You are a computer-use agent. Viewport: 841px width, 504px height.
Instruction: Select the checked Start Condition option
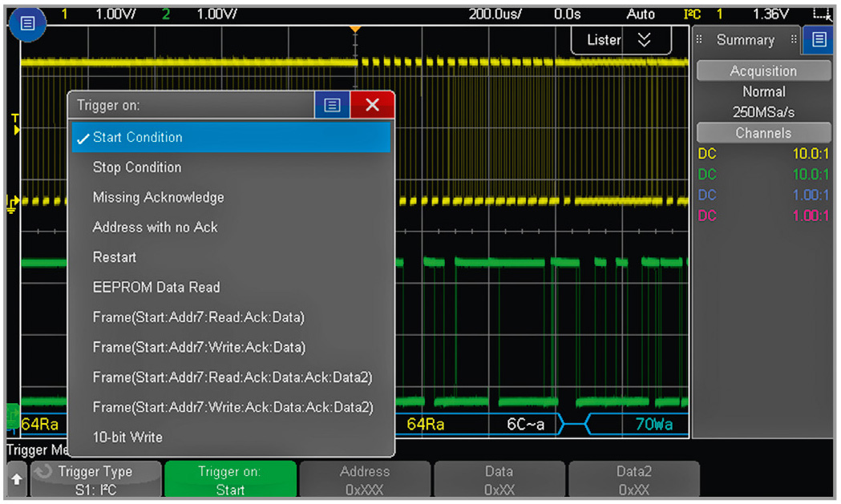[x=231, y=137]
